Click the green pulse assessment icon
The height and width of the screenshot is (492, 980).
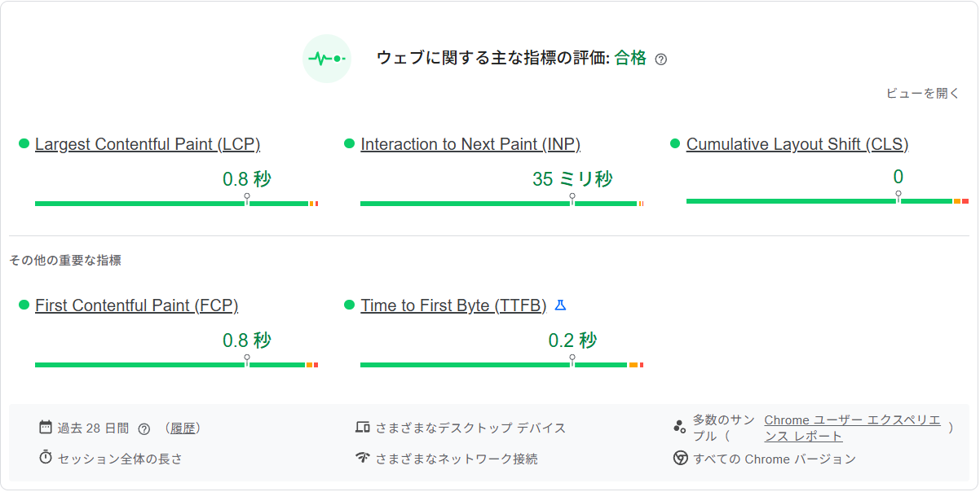[x=326, y=59]
